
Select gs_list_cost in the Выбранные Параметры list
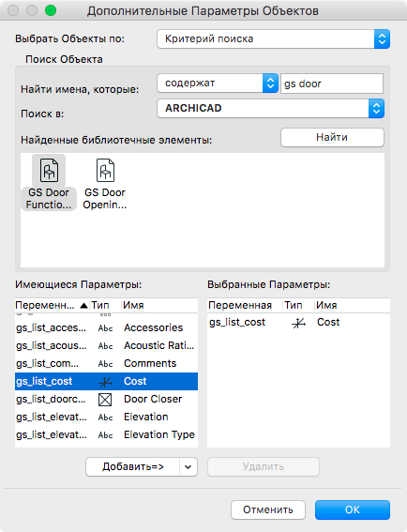pyautogui.click(x=298, y=323)
